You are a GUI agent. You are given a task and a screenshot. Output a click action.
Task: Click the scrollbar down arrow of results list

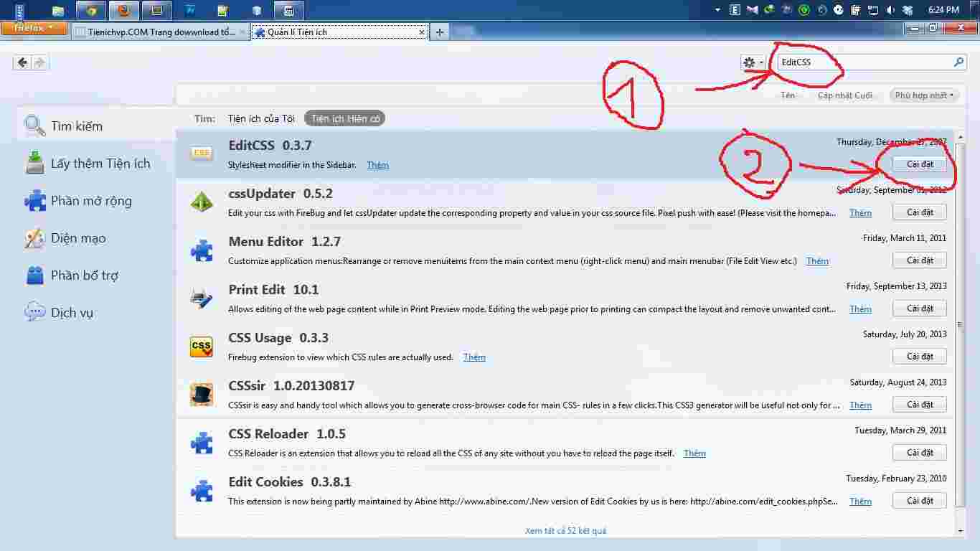click(960, 531)
